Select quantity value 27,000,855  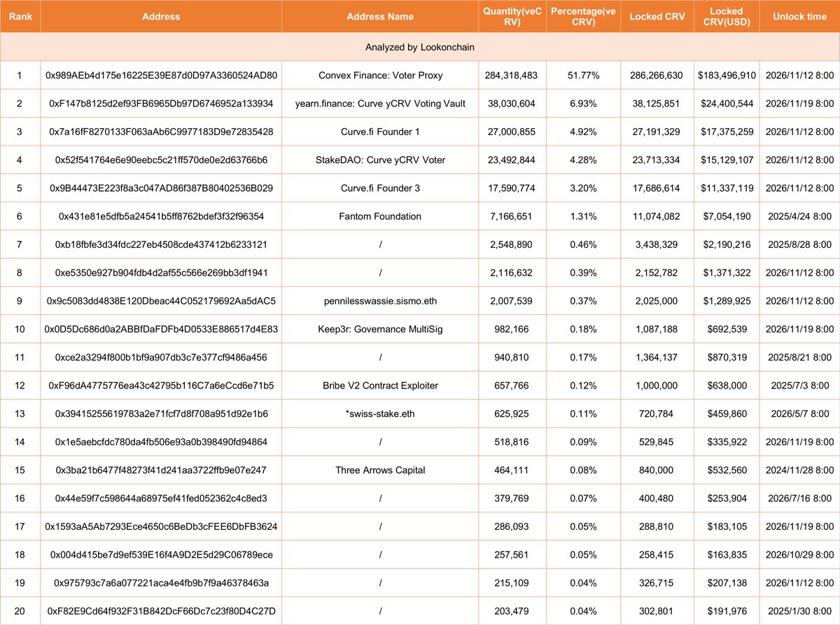coord(511,132)
